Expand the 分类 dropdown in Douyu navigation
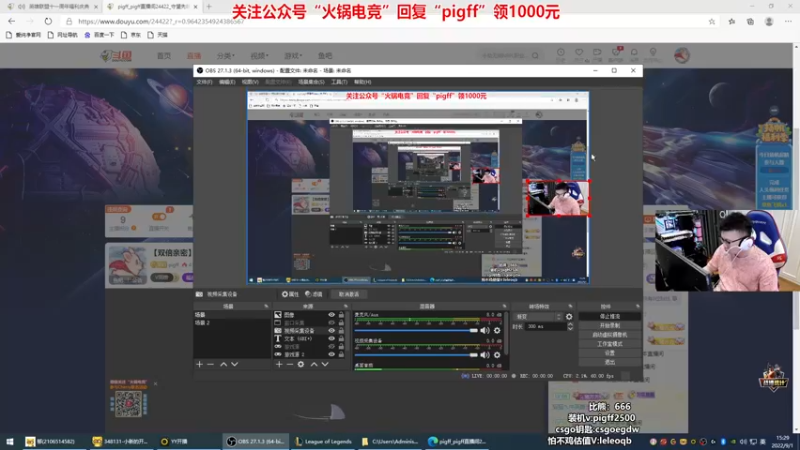 [x=225, y=56]
